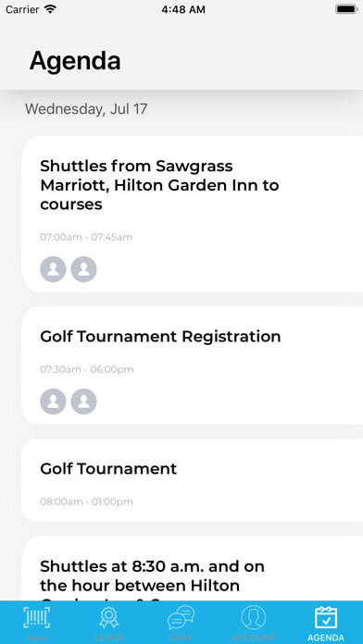
Task: Tap first avatar under Golf Tournament Registration
Action: 53,402
